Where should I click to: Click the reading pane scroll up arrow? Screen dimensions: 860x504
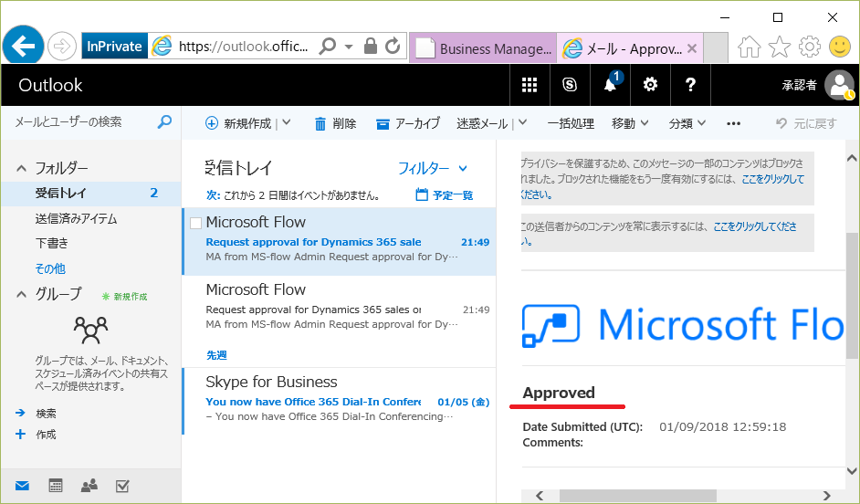852,158
